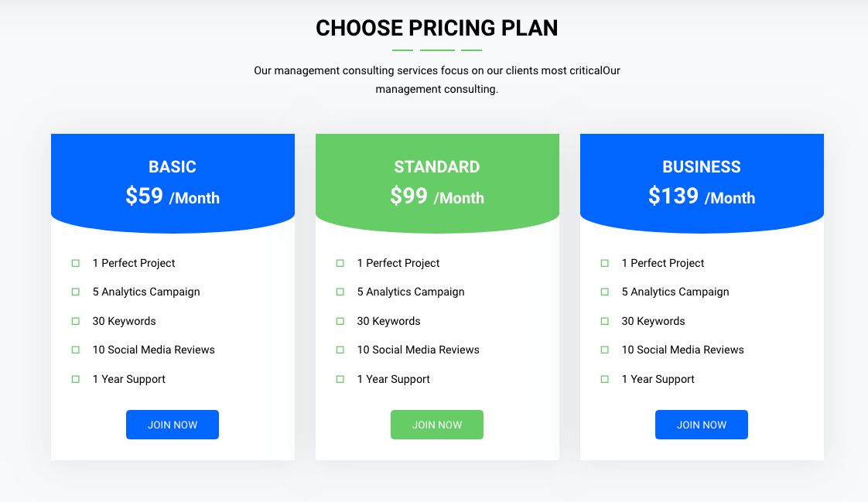The image size is (868, 502).
Task: Check the box next to Business 5 Analytics Campaign
Action: pyautogui.click(x=604, y=292)
